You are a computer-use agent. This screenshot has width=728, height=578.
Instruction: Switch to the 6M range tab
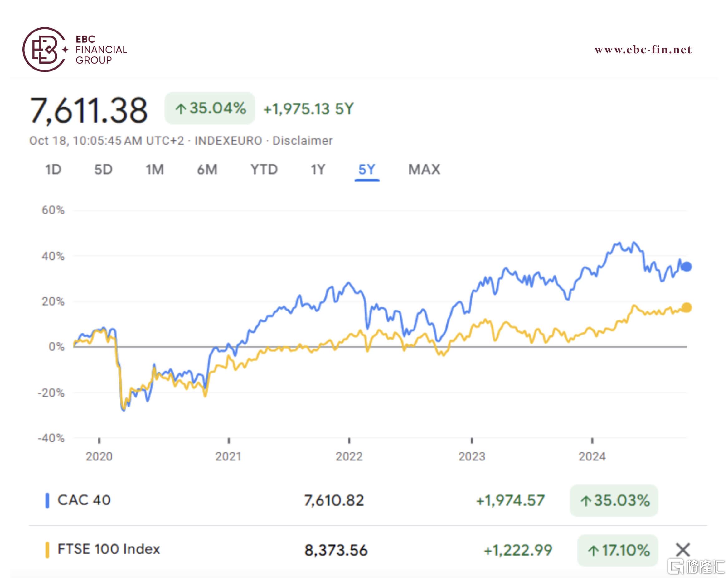207,169
